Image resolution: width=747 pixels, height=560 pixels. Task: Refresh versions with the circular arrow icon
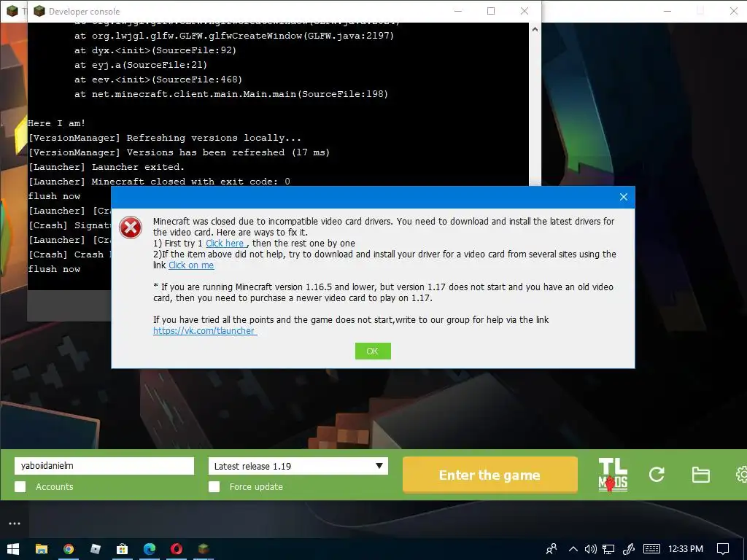[x=657, y=475]
